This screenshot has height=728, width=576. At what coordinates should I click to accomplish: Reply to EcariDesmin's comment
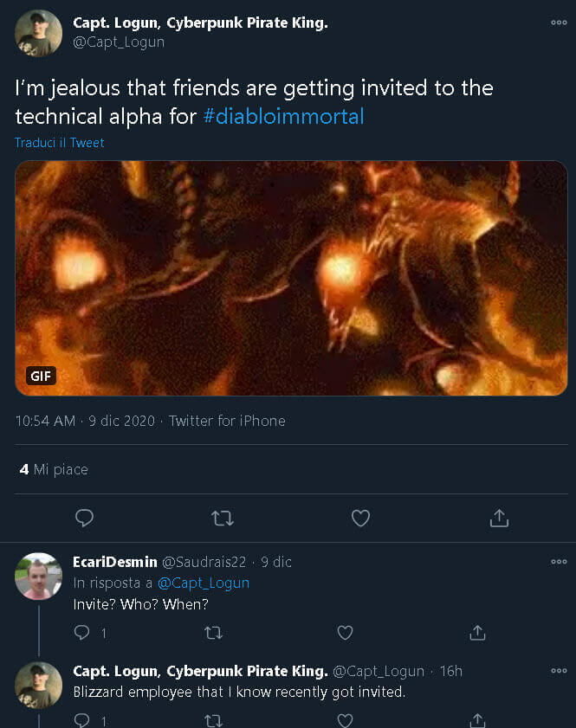coord(82,633)
